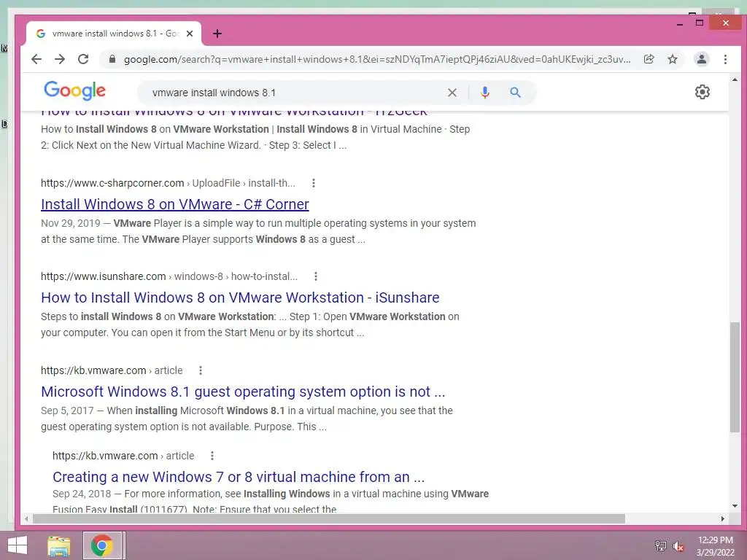Click the muted volume tray icon

(x=678, y=545)
